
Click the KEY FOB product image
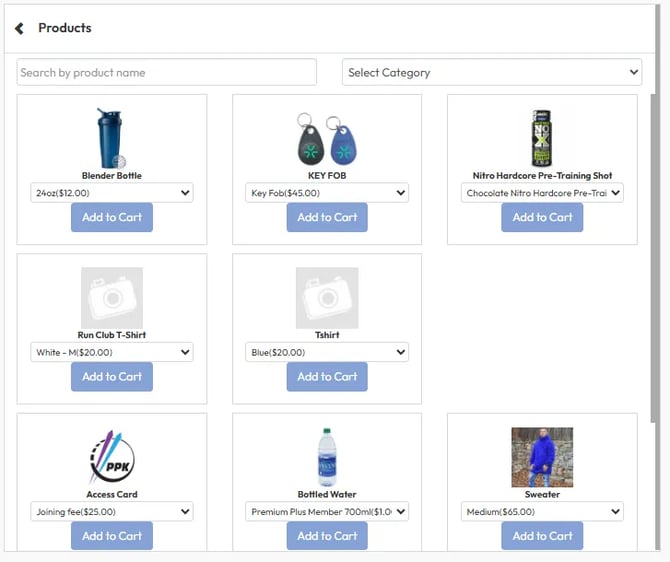point(327,139)
